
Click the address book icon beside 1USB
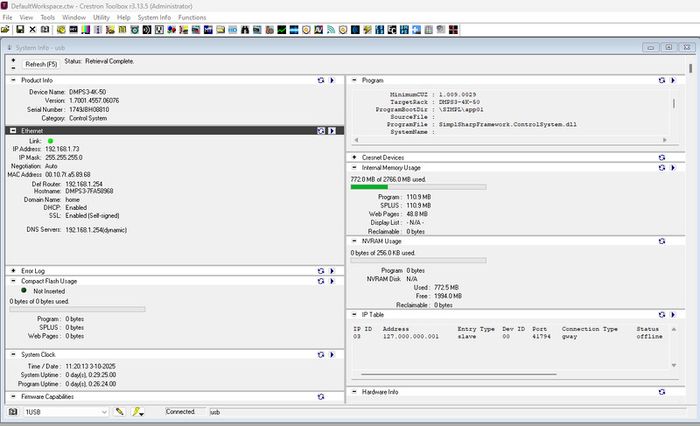point(13,412)
